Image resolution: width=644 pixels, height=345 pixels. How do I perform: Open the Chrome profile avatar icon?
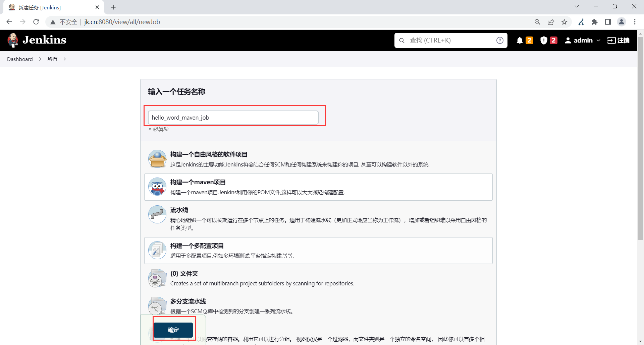621,22
